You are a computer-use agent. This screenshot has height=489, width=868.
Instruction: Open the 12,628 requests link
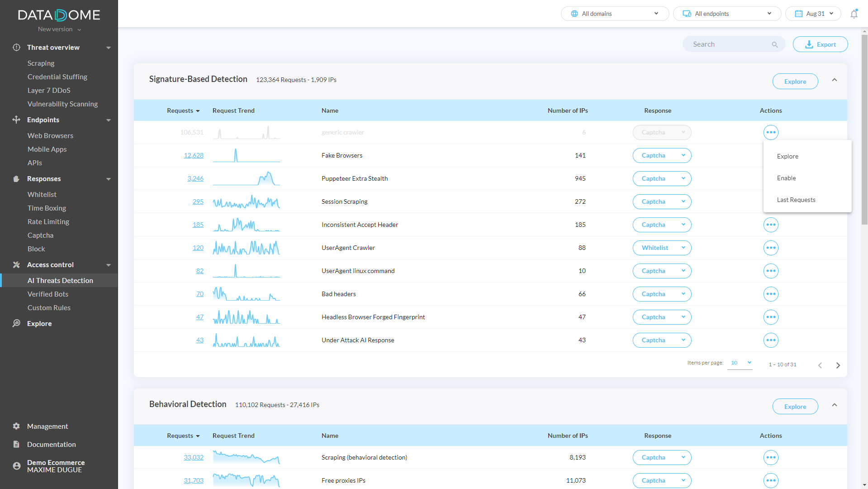[x=194, y=155]
